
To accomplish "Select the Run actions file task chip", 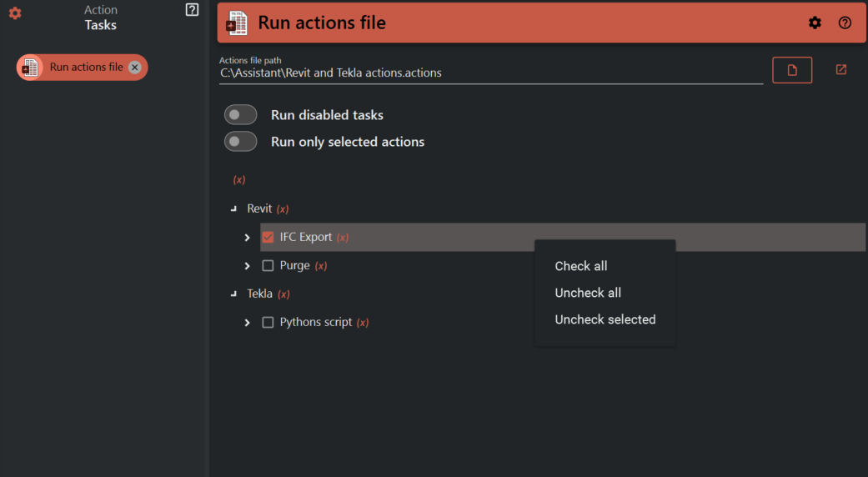I will click(x=82, y=67).
